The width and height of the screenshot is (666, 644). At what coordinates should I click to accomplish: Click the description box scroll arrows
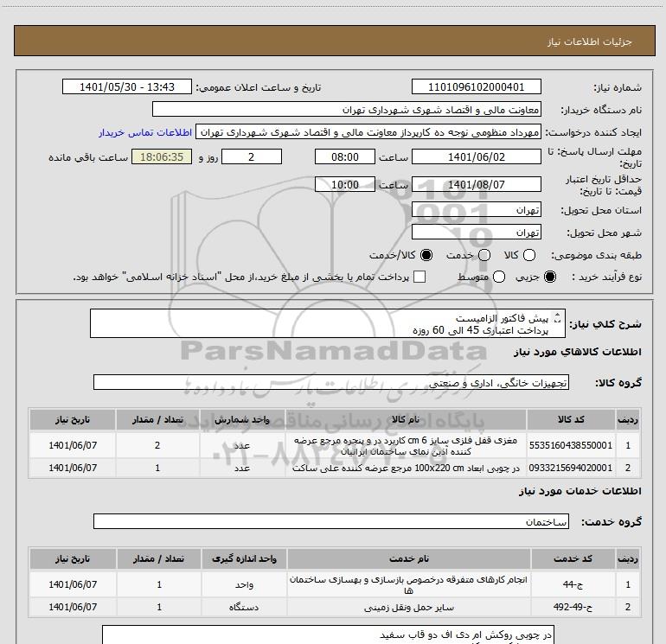[x=558, y=317]
